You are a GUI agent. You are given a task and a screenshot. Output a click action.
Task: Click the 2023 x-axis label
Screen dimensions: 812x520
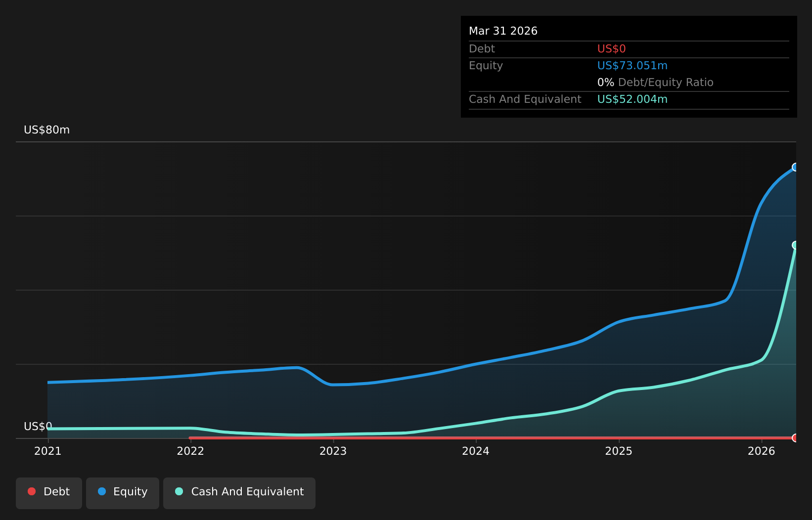[x=333, y=451]
